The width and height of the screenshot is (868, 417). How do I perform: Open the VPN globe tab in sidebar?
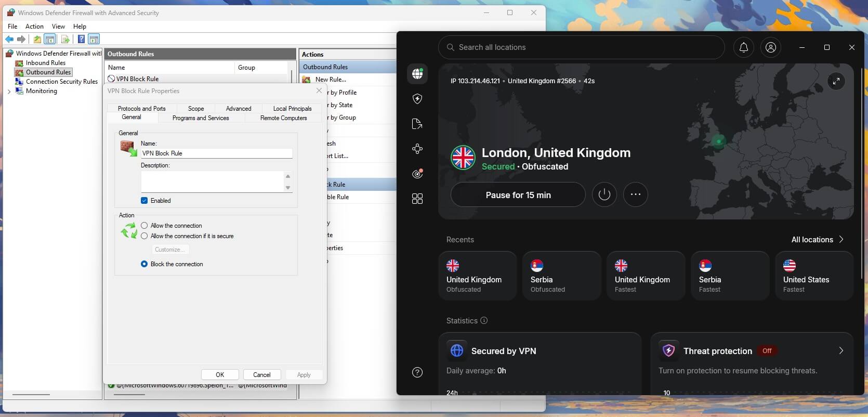417,74
